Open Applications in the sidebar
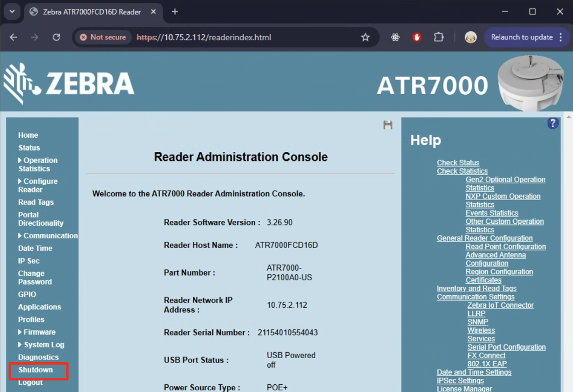Image resolution: width=573 pixels, height=392 pixels. tap(39, 307)
